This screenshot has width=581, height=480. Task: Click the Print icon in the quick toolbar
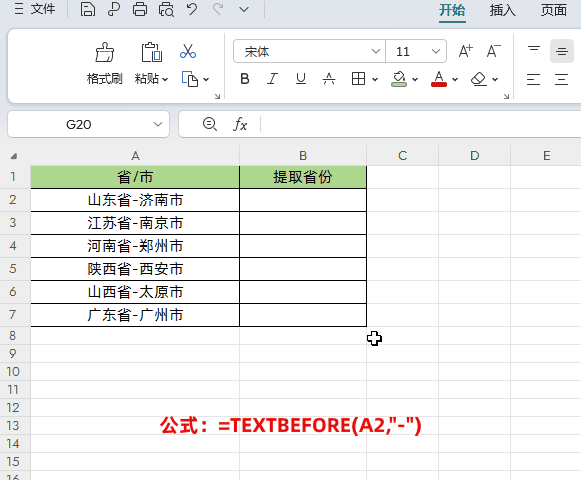140,9
